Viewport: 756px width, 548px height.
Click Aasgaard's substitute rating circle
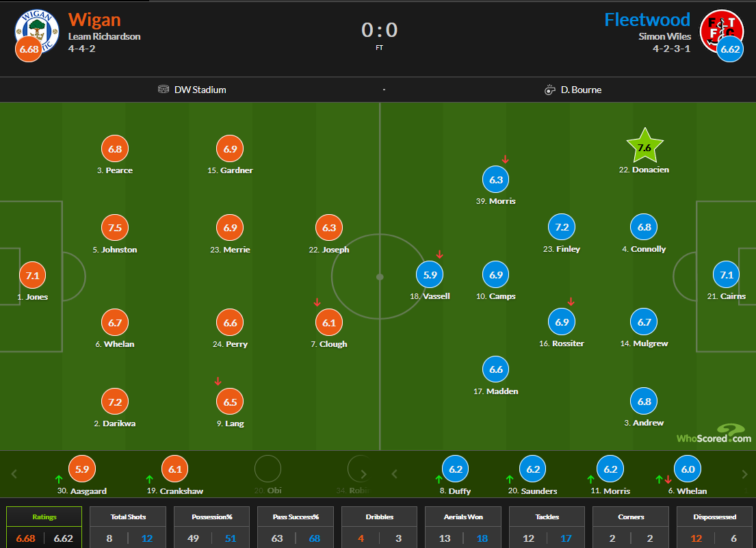click(82, 469)
